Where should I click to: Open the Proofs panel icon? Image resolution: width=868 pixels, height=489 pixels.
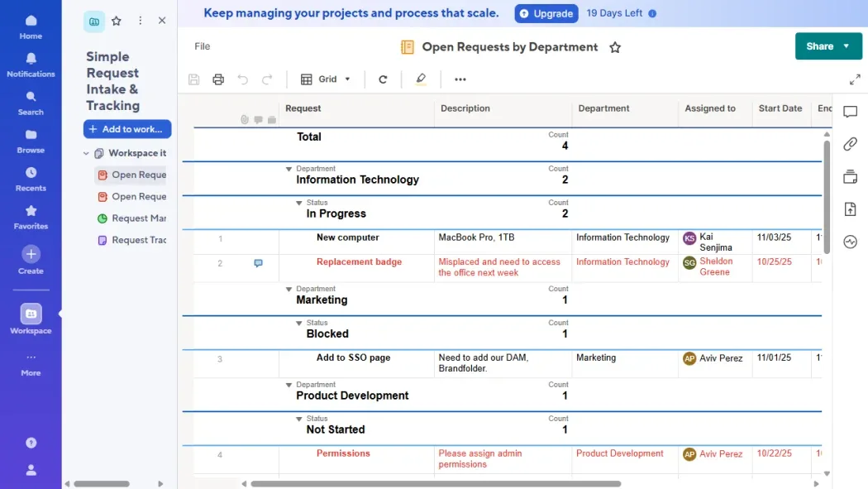[x=851, y=177]
